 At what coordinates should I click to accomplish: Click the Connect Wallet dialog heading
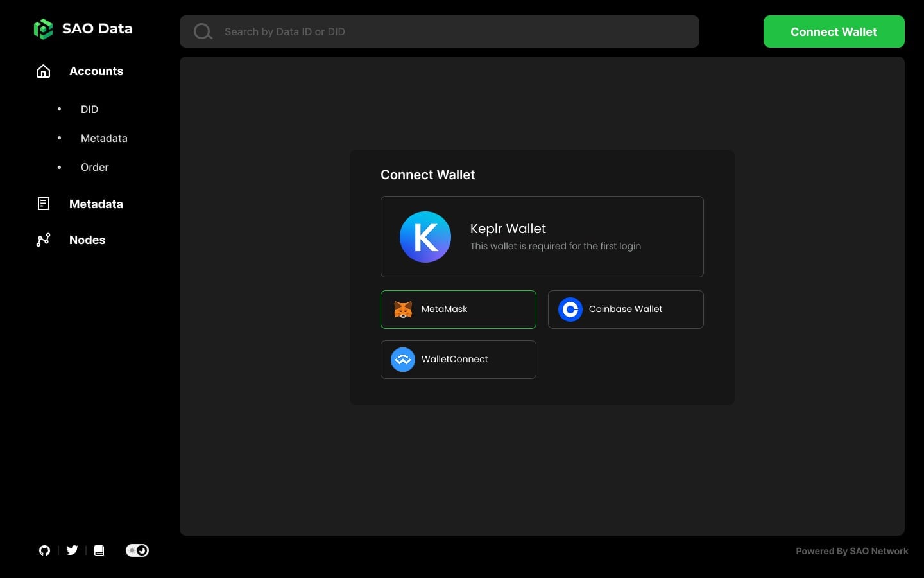428,175
